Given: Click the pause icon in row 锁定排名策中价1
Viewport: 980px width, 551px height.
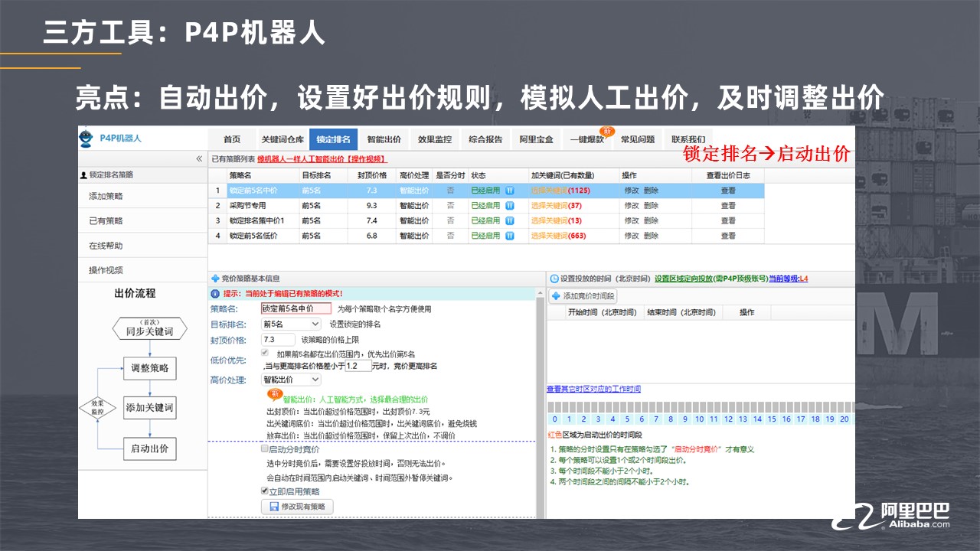Looking at the screenshot, I should click(x=510, y=220).
